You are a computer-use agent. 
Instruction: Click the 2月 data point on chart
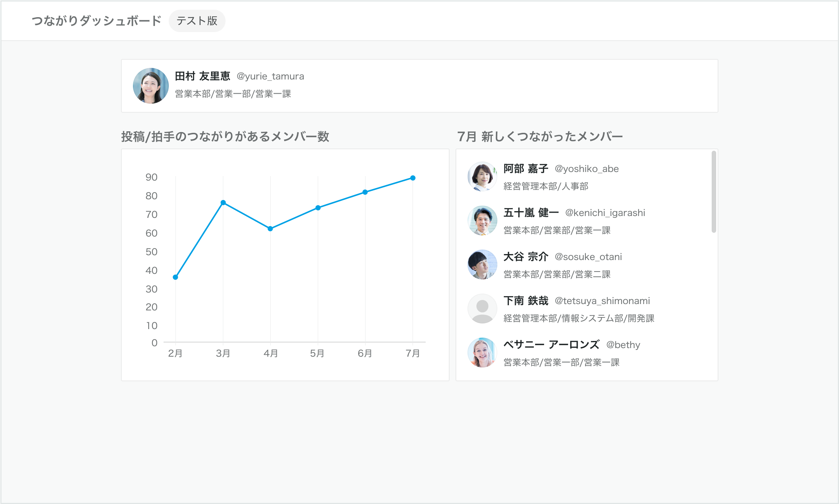click(175, 277)
